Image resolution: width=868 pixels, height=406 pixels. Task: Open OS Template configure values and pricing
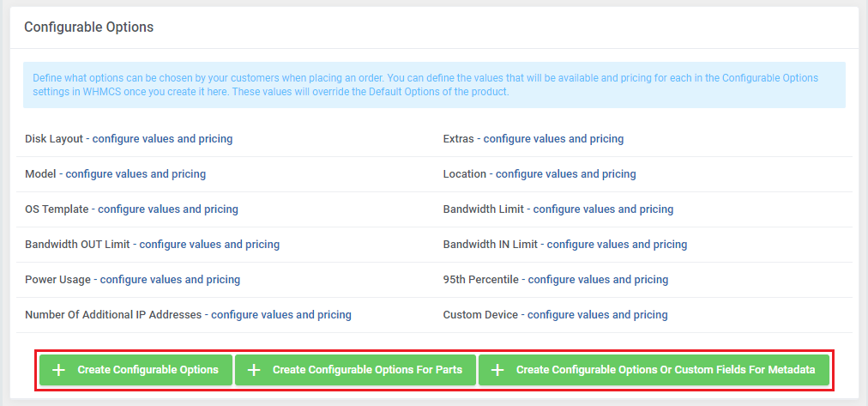(168, 209)
